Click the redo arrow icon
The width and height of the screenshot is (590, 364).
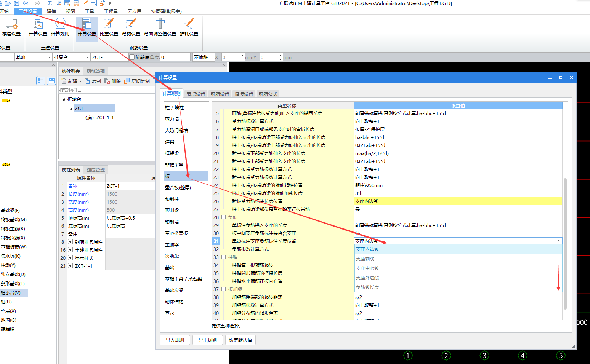pyautogui.click(x=37, y=3)
